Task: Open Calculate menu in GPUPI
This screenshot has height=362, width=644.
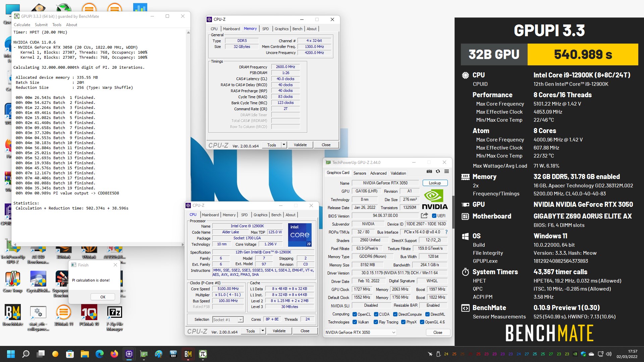Action: coord(22,25)
